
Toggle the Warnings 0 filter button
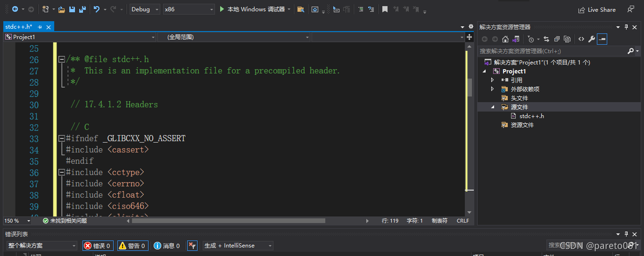133,246
